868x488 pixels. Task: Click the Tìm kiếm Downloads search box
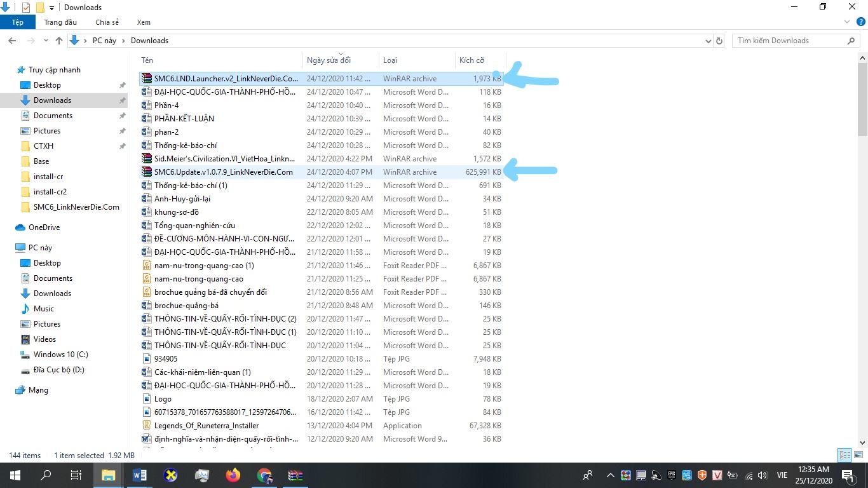788,41
